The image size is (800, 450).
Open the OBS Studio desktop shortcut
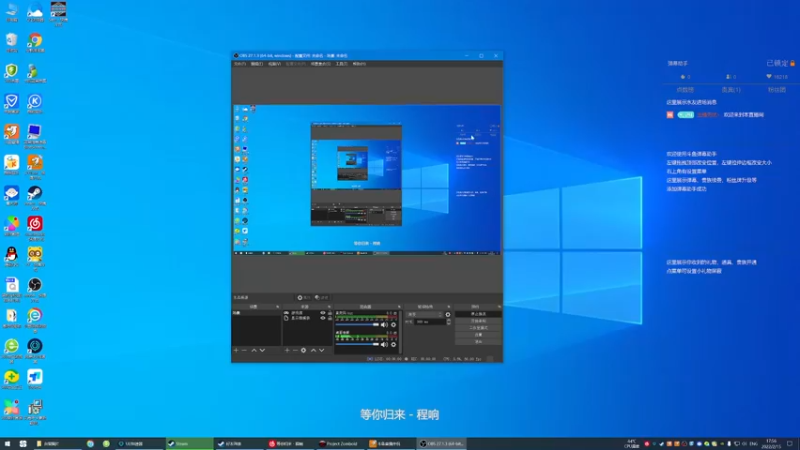(35, 285)
